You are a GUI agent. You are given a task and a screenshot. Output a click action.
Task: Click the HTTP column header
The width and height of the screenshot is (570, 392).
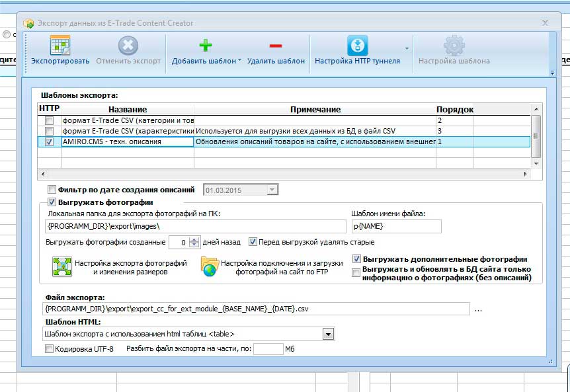pos(49,108)
